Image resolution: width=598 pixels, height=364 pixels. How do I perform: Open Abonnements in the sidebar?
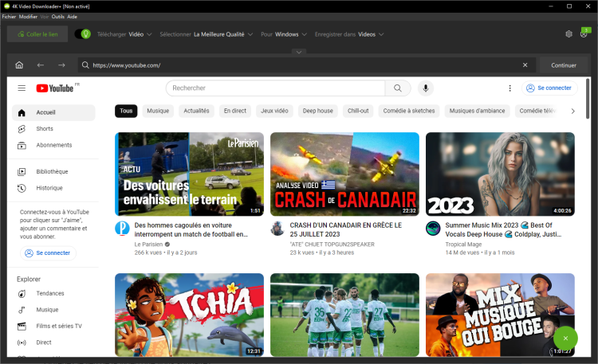pyautogui.click(x=53, y=145)
